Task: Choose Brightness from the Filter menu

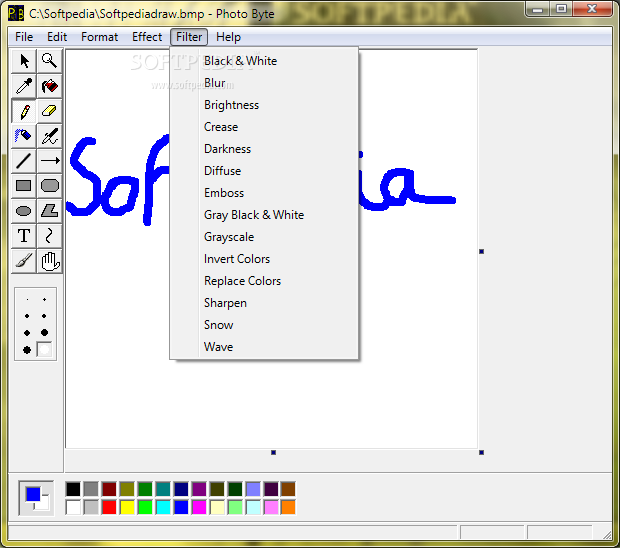Action: (x=264, y=105)
